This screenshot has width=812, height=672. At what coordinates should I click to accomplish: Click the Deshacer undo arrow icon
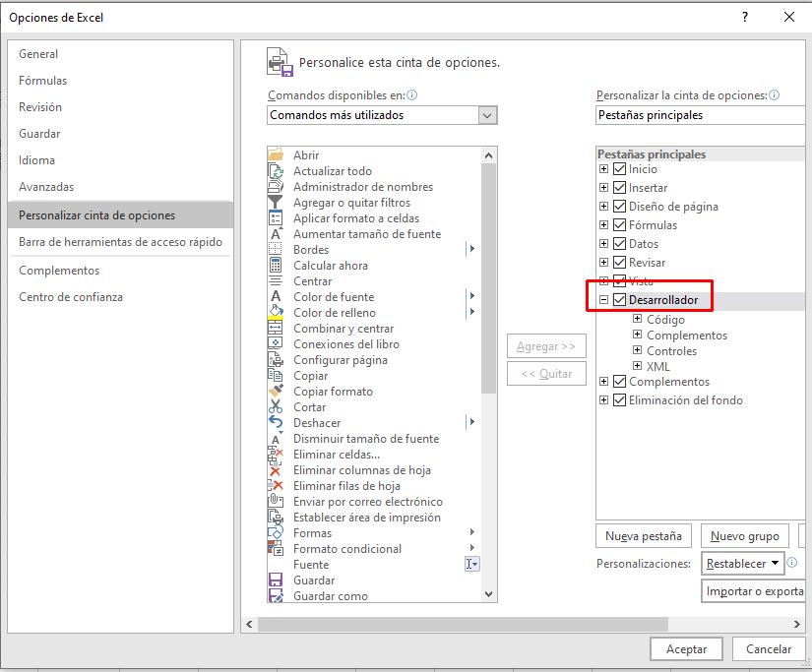(276, 423)
